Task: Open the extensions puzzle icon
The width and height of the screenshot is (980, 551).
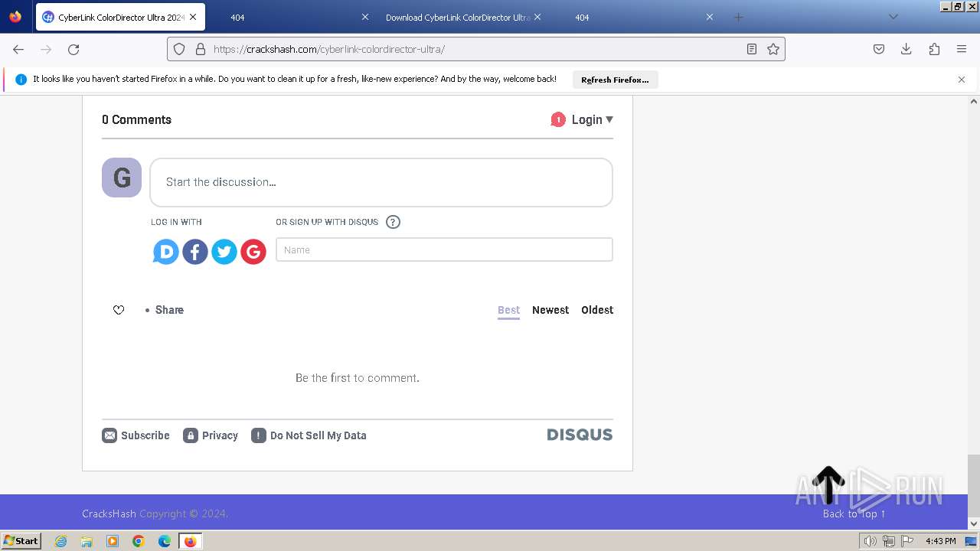Action: coord(934,49)
